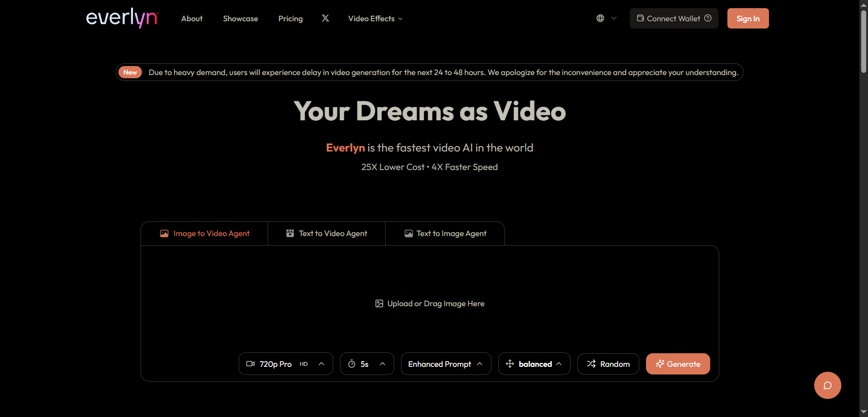Open the Video Effects menu
The width and height of the screenshot is (868, 417).
375,19
